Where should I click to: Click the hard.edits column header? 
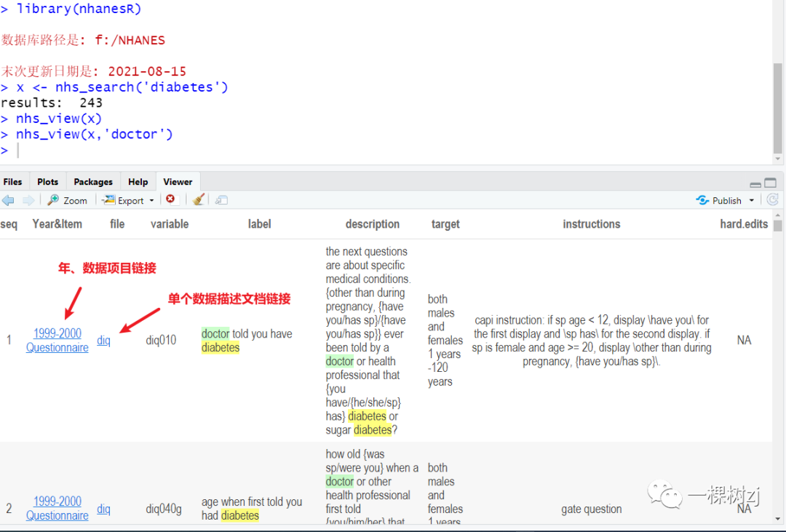point(744,224)
